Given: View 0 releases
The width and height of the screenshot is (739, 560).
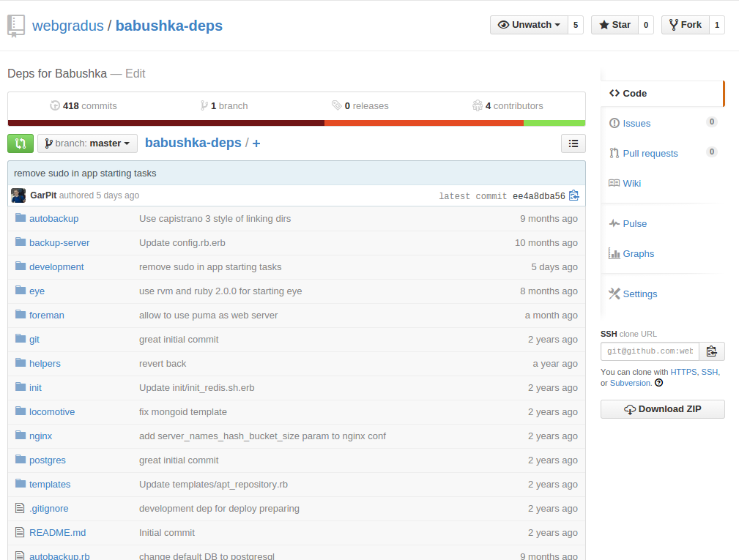Looking at the screenshot, I should (360, 106).
